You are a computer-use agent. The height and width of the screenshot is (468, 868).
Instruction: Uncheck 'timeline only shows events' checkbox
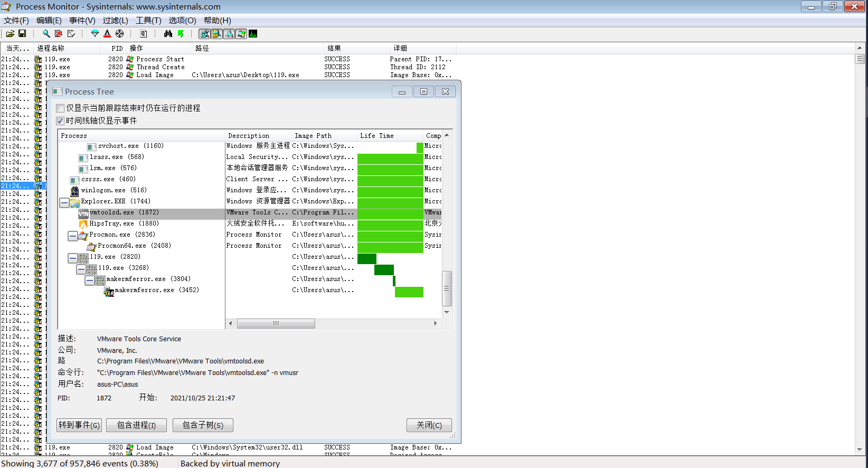60,121
